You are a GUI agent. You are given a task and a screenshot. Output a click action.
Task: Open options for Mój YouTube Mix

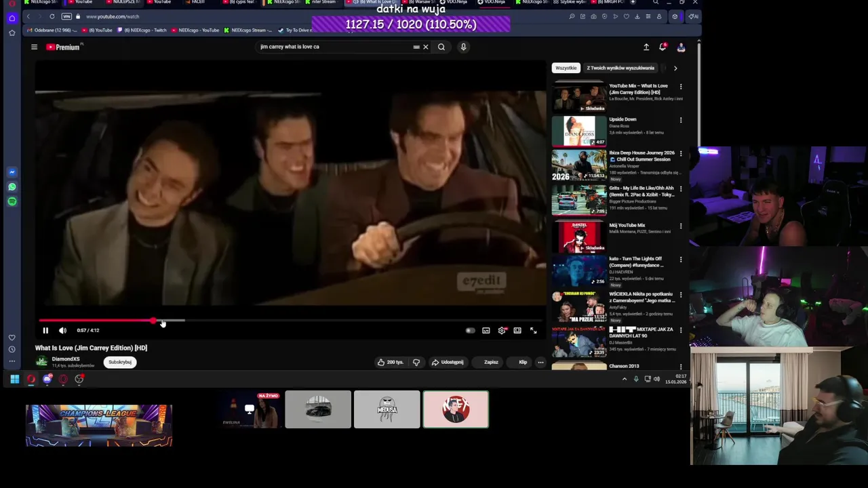tap(681, 226)
